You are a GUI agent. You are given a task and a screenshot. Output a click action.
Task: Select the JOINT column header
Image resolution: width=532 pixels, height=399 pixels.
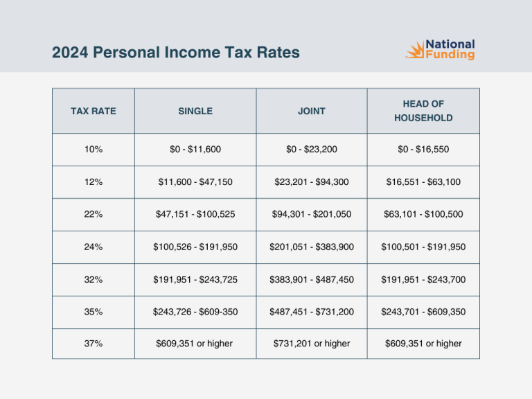click(x=312, y=111)
